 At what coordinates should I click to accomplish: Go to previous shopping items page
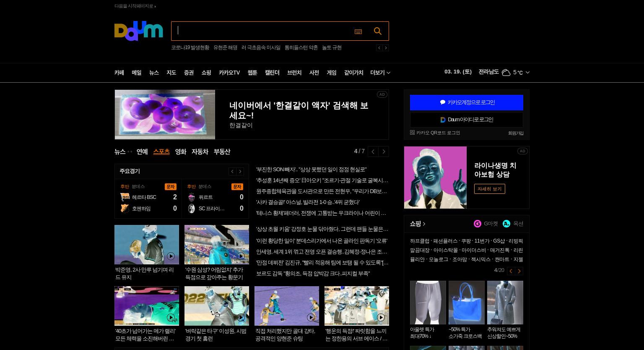click(511, 271)
